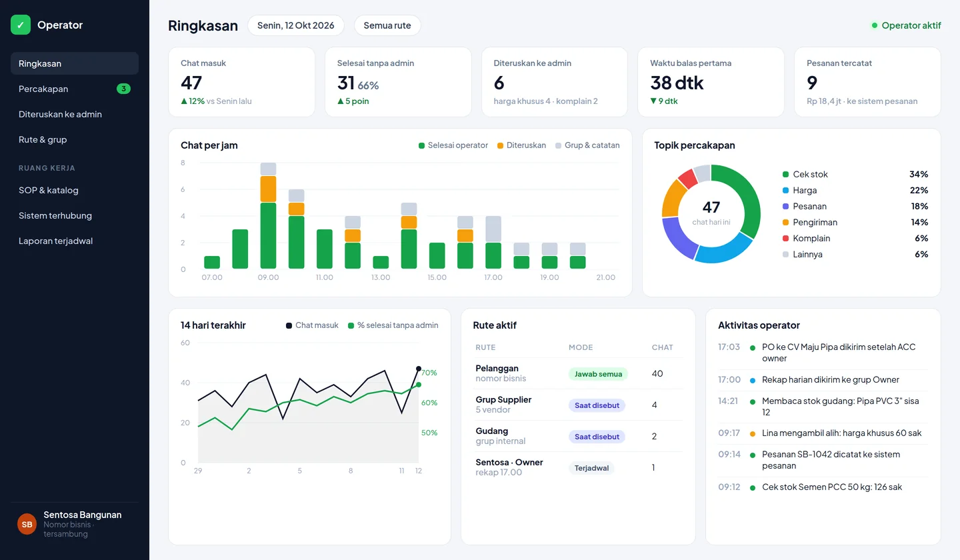Toggle % selesai tanpa admin legend
This screenshot has width=960, height=560.
coord(393,325)
